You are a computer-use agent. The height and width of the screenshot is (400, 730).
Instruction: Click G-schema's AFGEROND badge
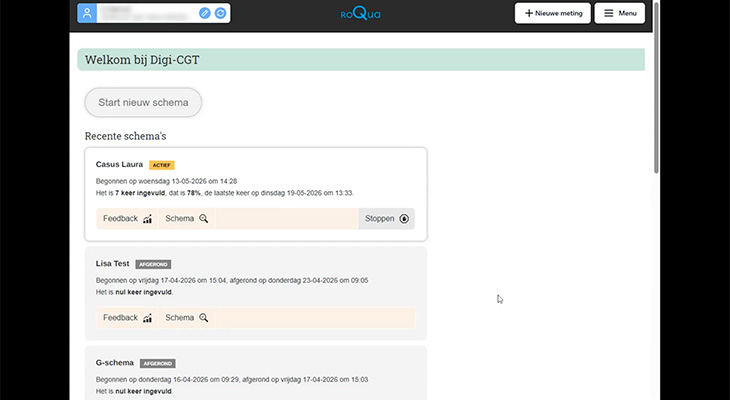(x=158, y=364)
